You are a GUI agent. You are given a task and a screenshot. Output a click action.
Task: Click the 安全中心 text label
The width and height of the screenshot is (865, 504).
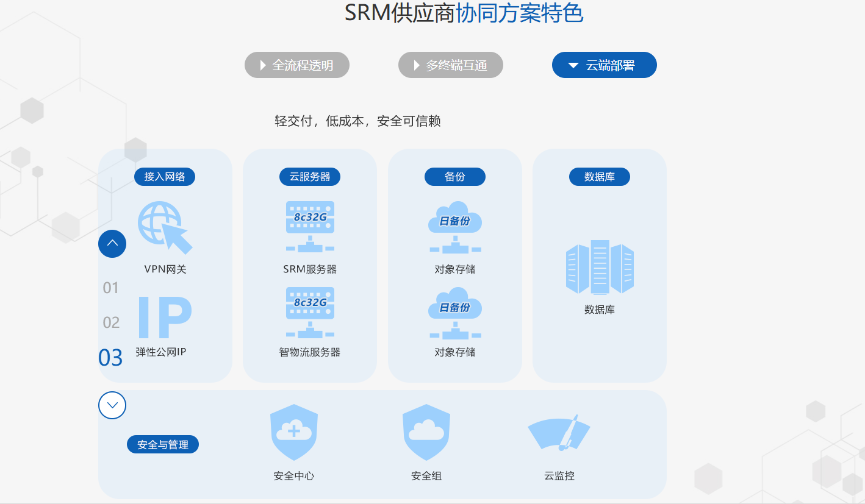click(294, 476)
